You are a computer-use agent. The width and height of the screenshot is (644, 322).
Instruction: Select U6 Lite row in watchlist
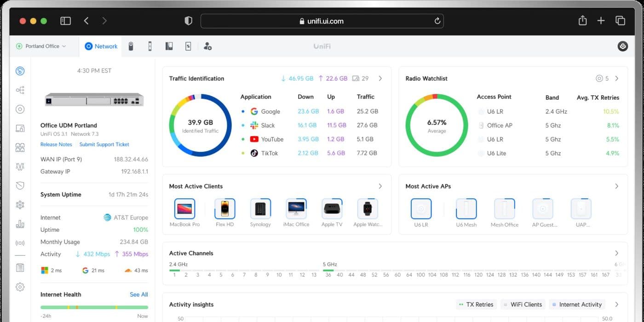click(x=548, y=153)
